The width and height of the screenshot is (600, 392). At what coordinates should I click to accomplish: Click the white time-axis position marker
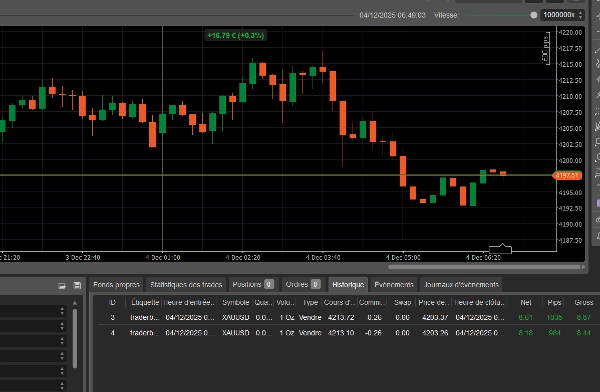[x=501, y=249]
